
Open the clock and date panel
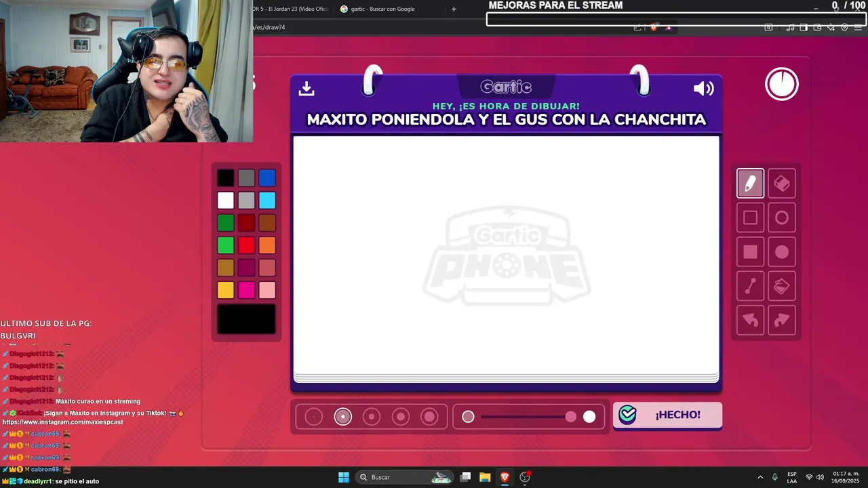846,477
